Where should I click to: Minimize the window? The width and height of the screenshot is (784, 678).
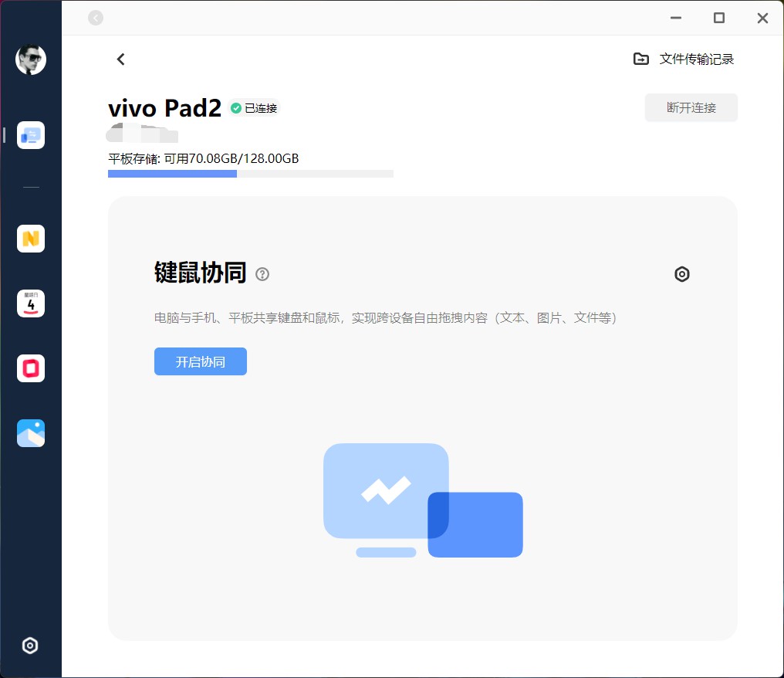pyautogui.click(x=676, y=18)
